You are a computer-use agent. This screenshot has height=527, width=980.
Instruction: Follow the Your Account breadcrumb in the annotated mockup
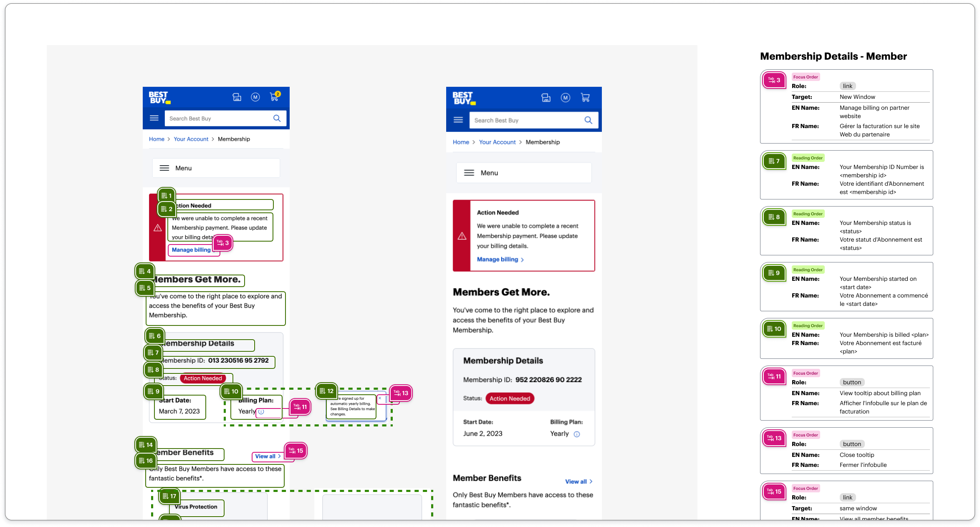point(191,139)
